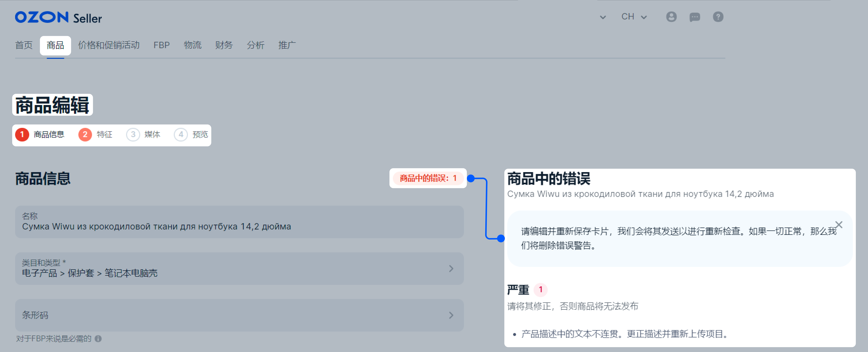This screenshot has width=868, height=352.
Task: Click the 商品中的错误：1 error badge
Action: point(428,178)
